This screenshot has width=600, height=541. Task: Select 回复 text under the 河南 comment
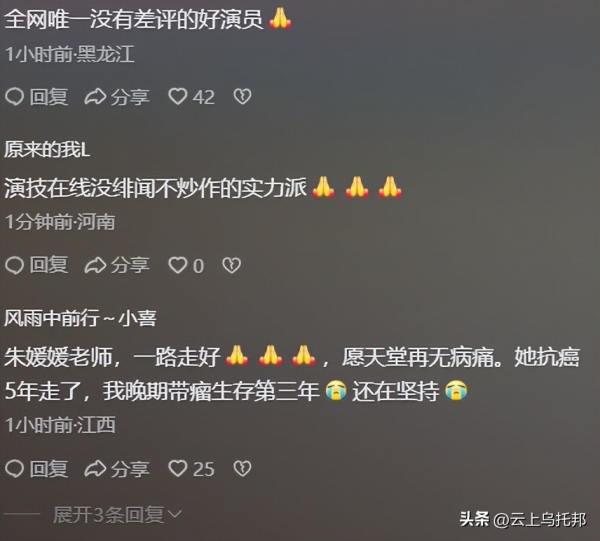[49, 265]
